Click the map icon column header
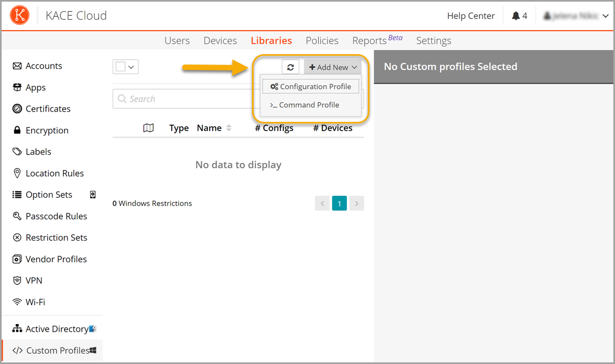615x364 pixels. coord(148,128)
